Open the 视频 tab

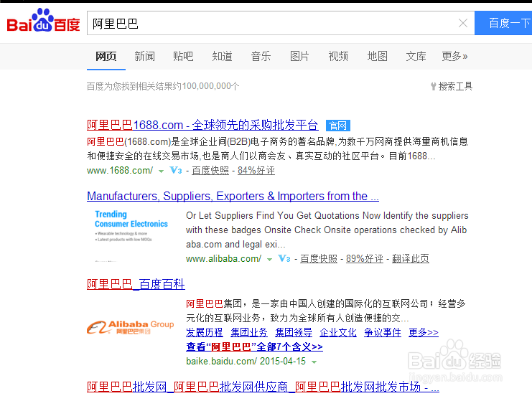tap(338, 56)
